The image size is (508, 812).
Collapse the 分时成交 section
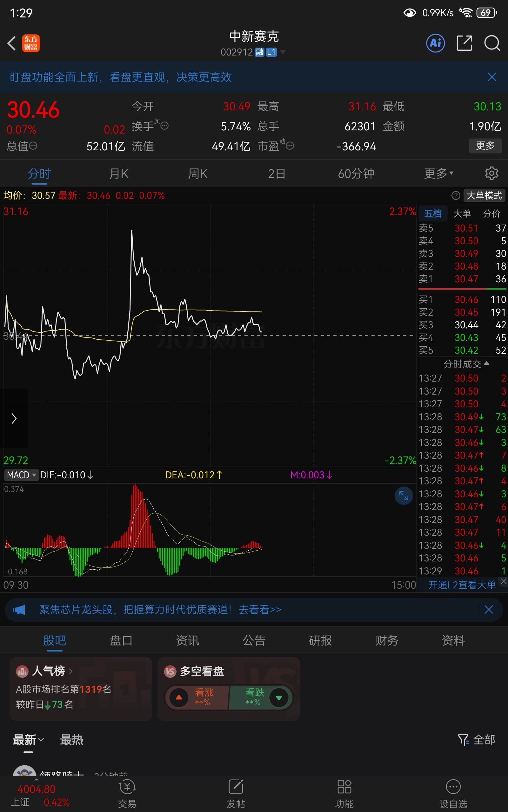click(x=466, y=364)
